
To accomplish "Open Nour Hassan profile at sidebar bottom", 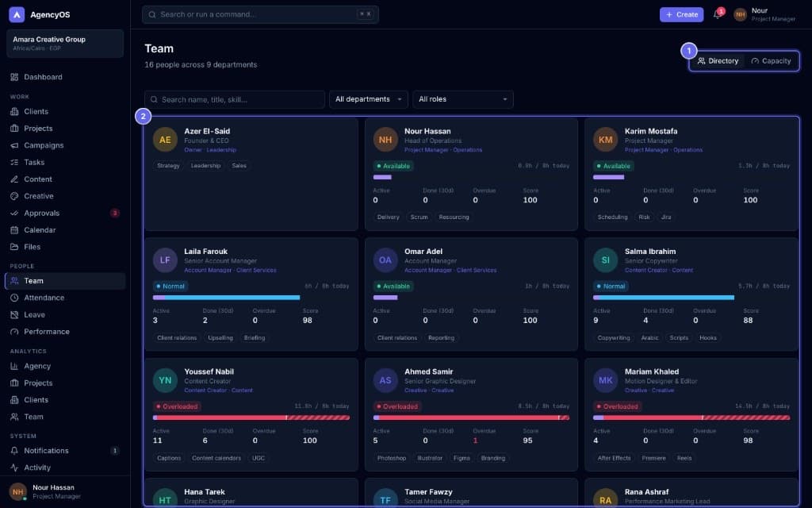I will click(x=65, y=491).
